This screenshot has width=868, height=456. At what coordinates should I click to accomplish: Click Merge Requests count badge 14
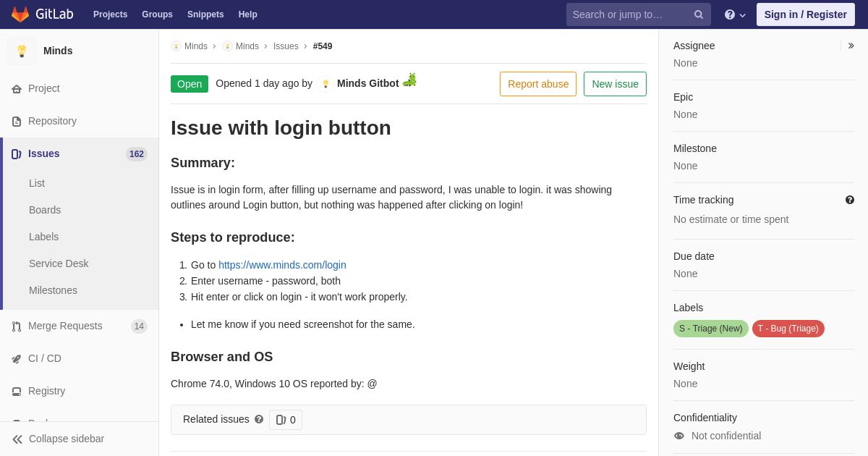[139, 326]
